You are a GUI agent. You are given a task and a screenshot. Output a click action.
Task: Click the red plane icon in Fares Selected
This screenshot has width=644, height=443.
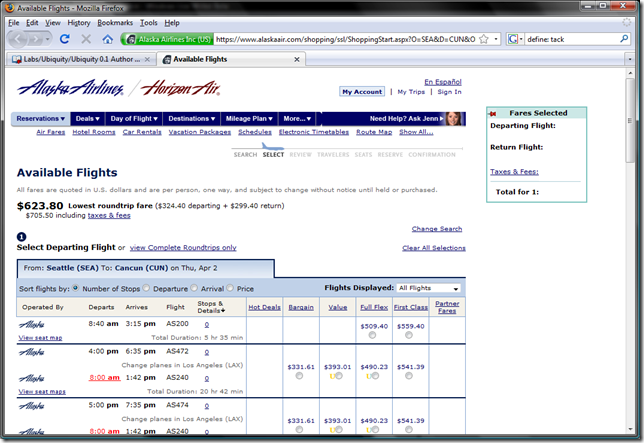coord(492,113)
